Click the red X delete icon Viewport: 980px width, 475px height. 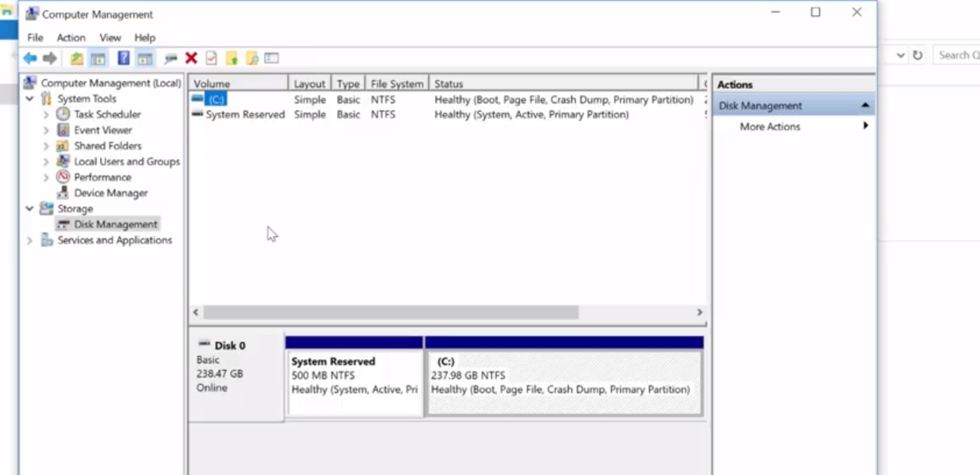pyautogui.click(x=191, y=58)
